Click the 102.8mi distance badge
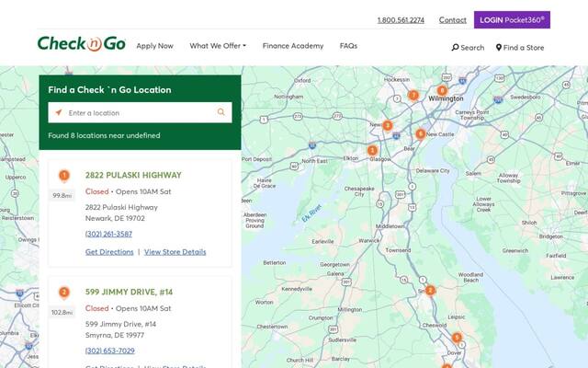The width and height of the screenshot is (588, 368). coord(62,312)
